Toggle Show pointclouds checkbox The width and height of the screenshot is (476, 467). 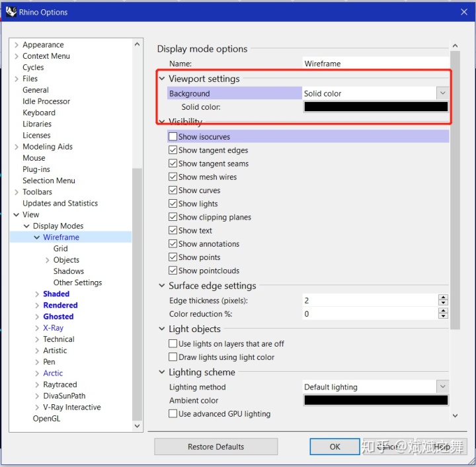tap(173, 271)
